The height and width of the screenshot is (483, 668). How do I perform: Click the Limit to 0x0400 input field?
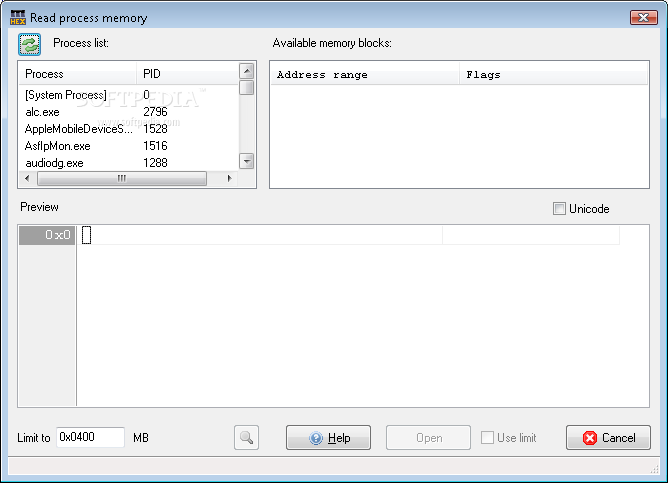[90, 437]
